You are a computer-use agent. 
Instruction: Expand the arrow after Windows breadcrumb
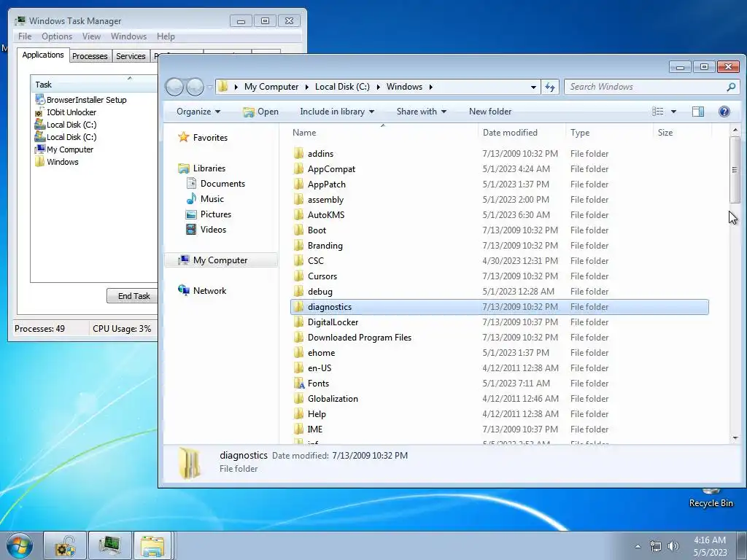(430, 87)
